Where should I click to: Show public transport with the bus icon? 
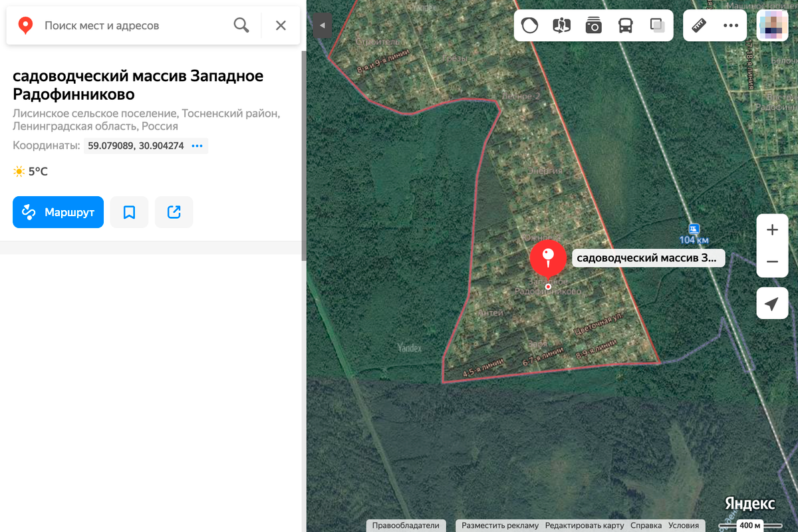point(625,26)
